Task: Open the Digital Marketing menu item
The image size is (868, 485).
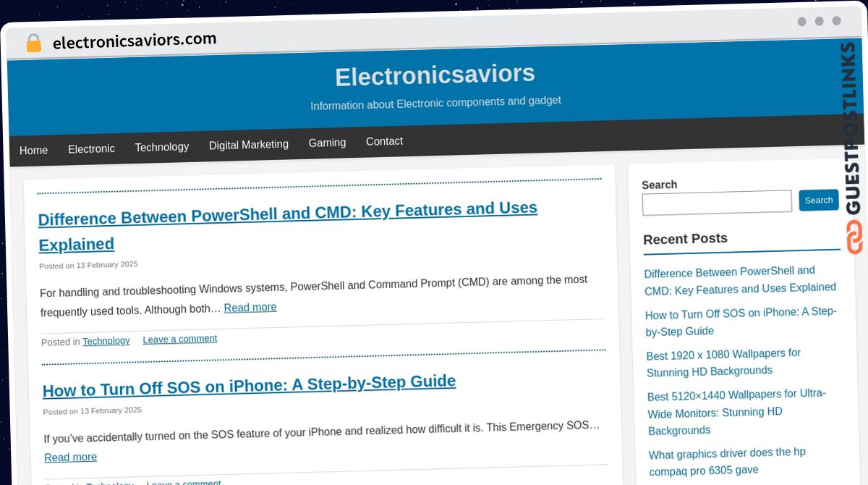Action: (x=249, y=145)
